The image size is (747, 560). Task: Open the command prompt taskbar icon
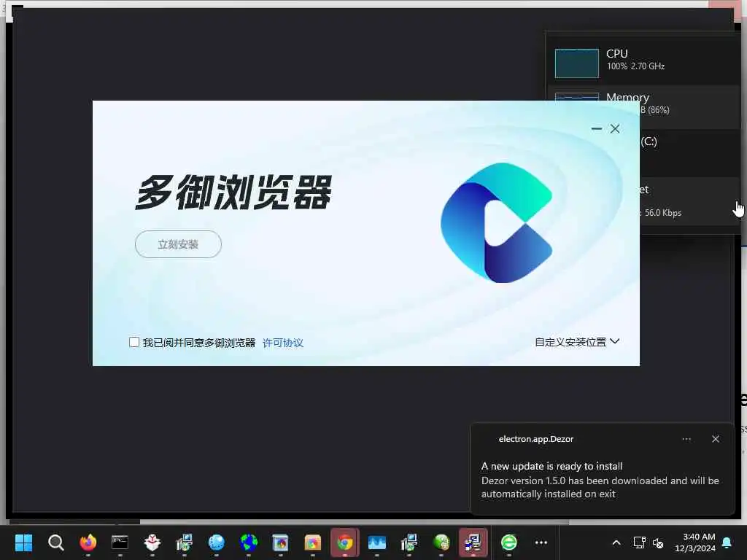click(x=120, y=542)
